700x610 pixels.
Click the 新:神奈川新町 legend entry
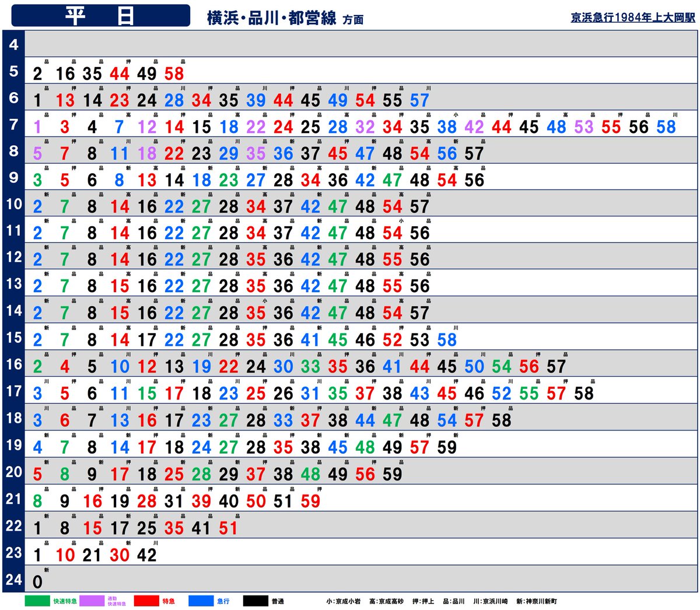[x=537, y=601]
